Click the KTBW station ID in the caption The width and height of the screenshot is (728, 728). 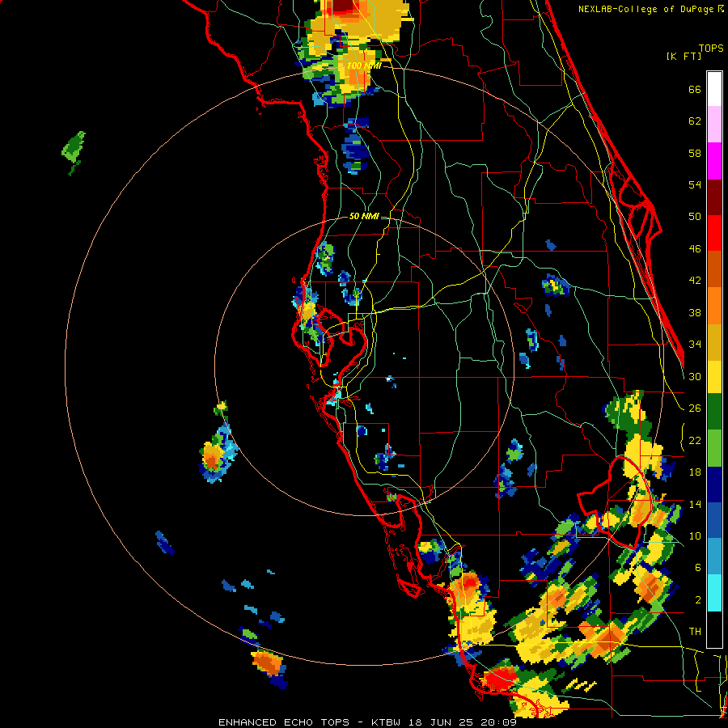point(386,722)
